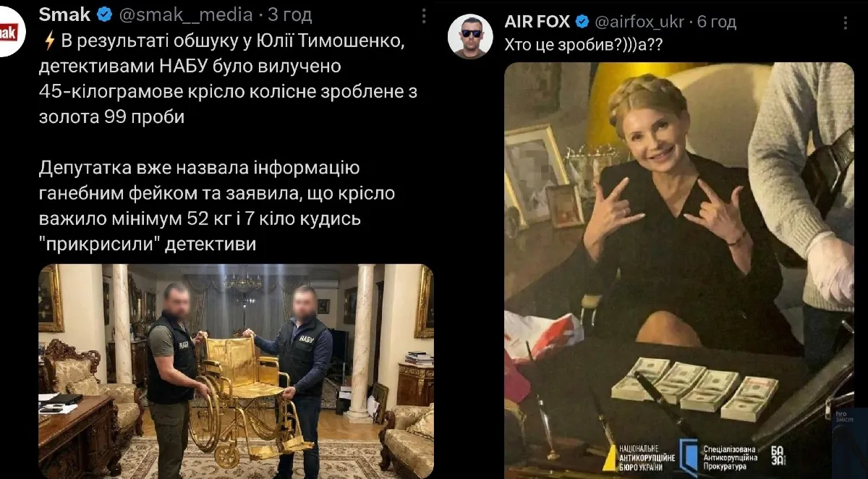The height and width of the screenshot is (479, 868).
Task: Click the '6 год' timestamp on AIR FOX's post
Action: click(716, 22)
